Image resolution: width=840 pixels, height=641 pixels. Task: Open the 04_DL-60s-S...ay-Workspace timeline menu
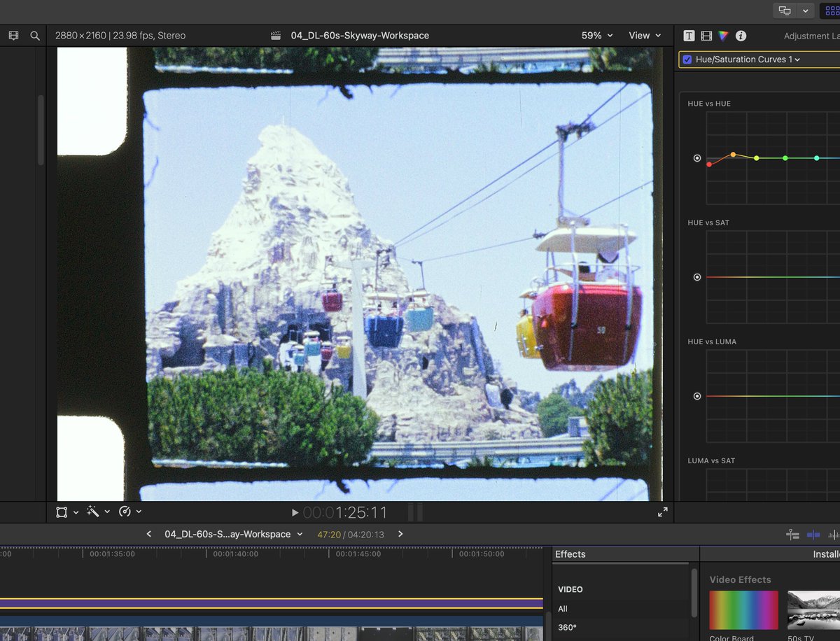pos(234,534)
